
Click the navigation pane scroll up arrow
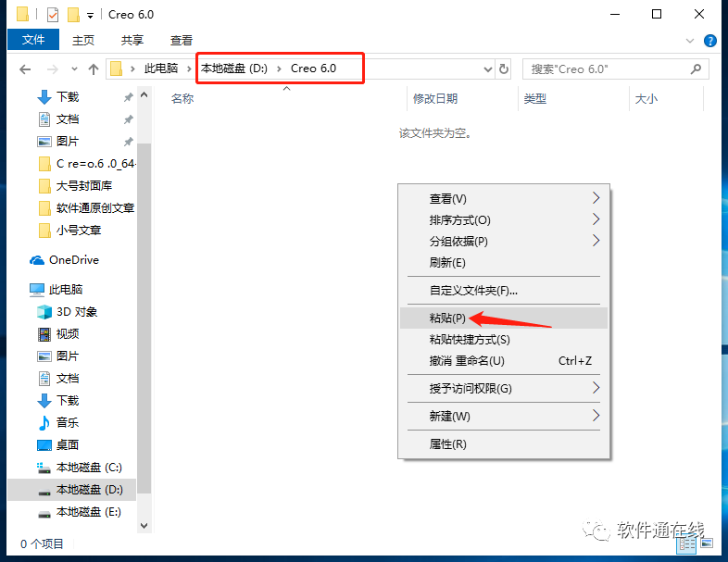[x=144, y=95]
